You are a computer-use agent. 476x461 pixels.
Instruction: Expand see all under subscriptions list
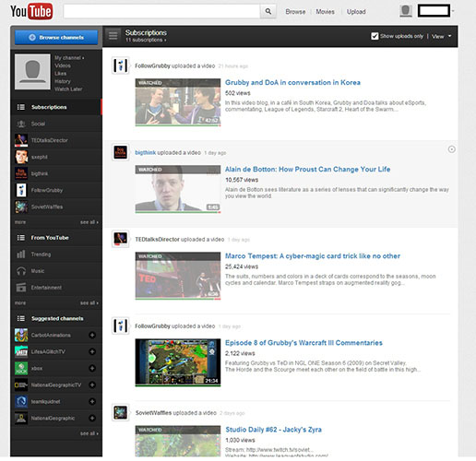point(89,222)
